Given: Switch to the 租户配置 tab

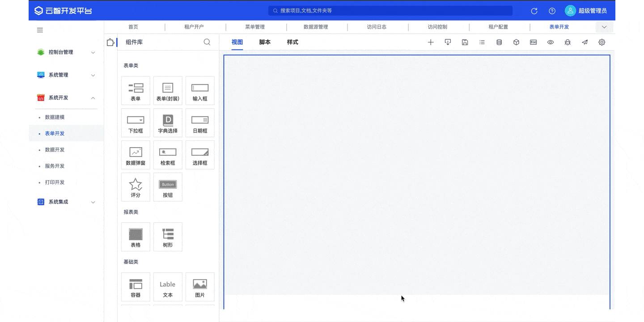Looking at the screenshot, I should click(x=498, y=27).
